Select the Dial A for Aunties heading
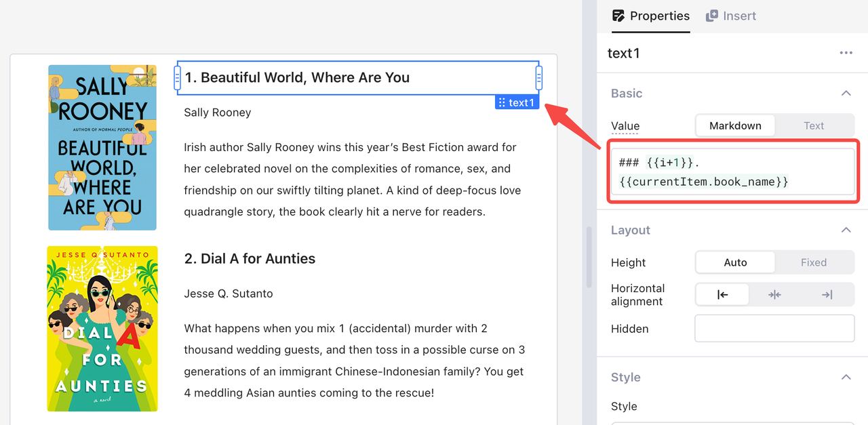868x425 pixels. [x=250, y=259]
